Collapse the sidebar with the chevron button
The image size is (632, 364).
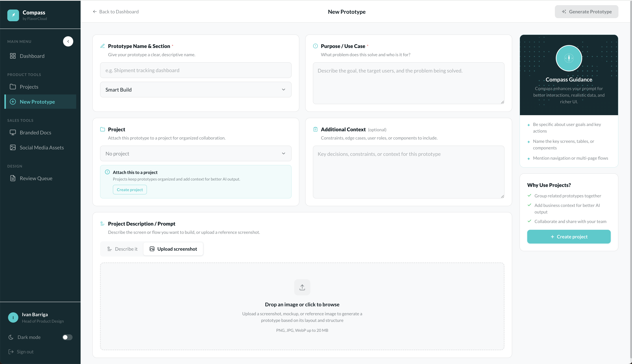(x=68, y=41)
